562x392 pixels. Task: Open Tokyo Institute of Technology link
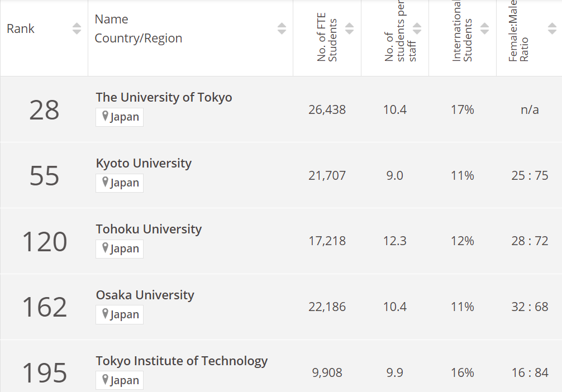click(182, 361)
